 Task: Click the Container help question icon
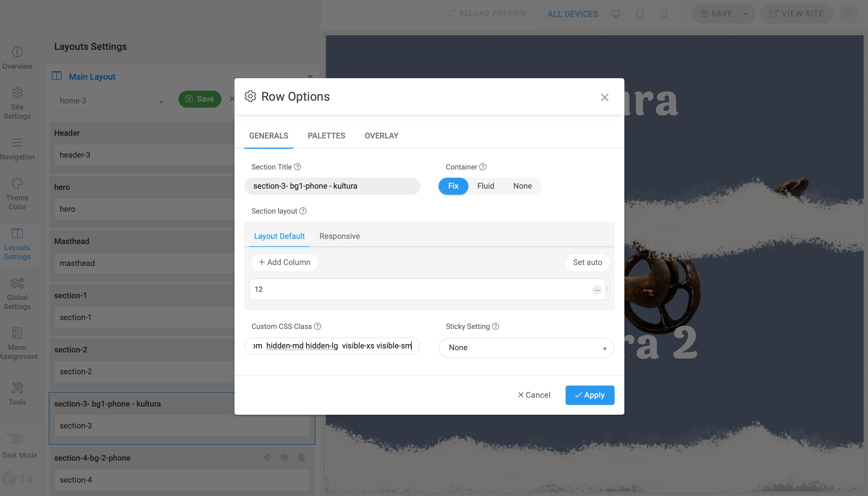(482, 167)
